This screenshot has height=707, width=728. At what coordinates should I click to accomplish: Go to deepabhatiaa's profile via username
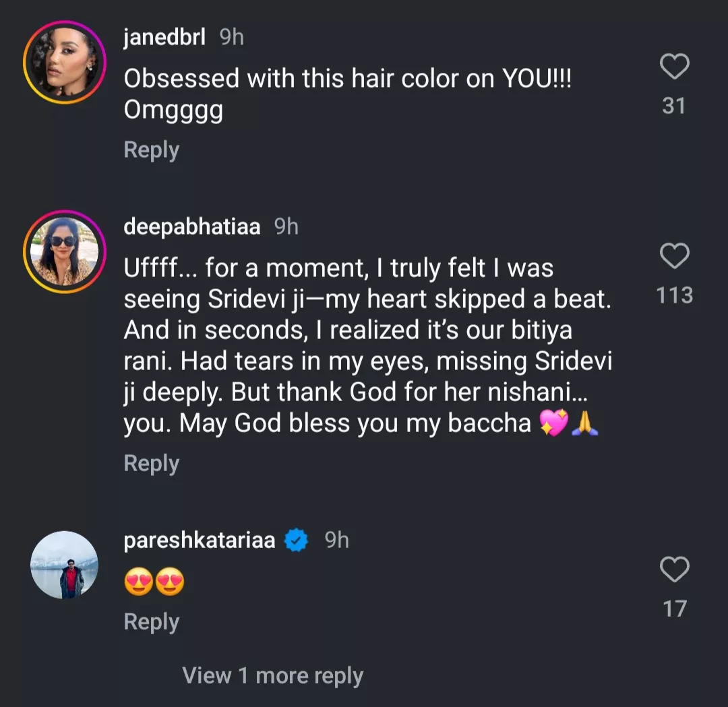click(192, 227)
